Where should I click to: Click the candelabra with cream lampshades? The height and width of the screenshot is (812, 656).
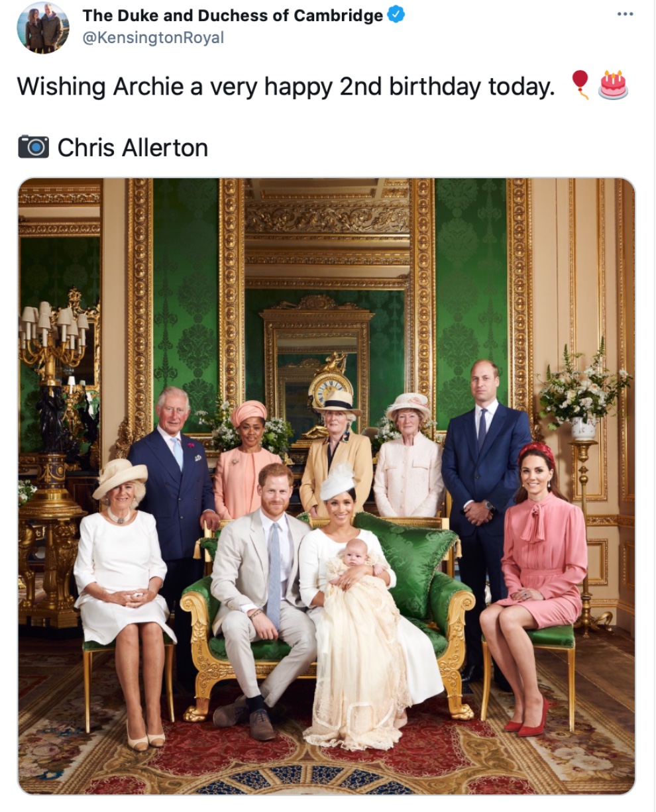54,331
